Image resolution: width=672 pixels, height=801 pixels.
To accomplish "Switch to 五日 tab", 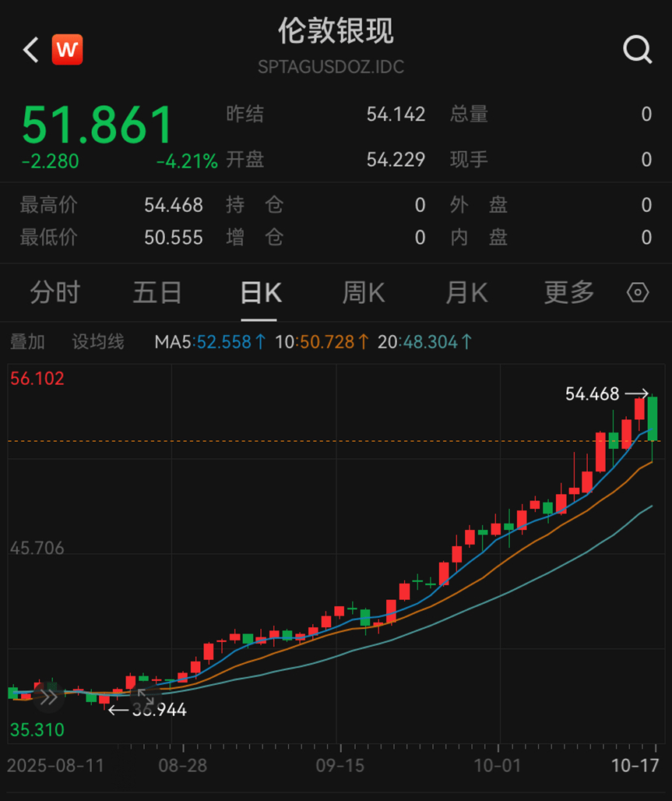I will pos(157,293).
